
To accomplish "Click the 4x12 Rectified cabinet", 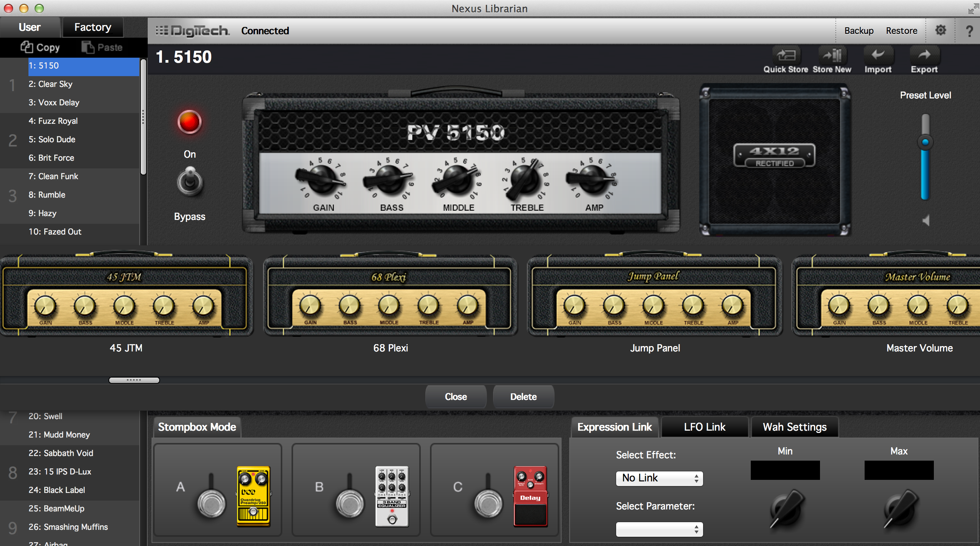I will tap(774, 159).
